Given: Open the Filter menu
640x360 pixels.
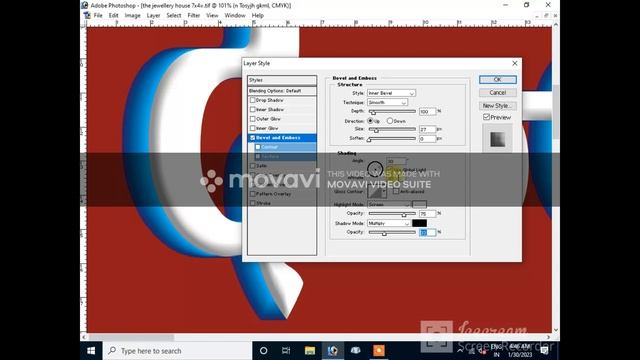Looking at the screenshot, I should point(193,15).
